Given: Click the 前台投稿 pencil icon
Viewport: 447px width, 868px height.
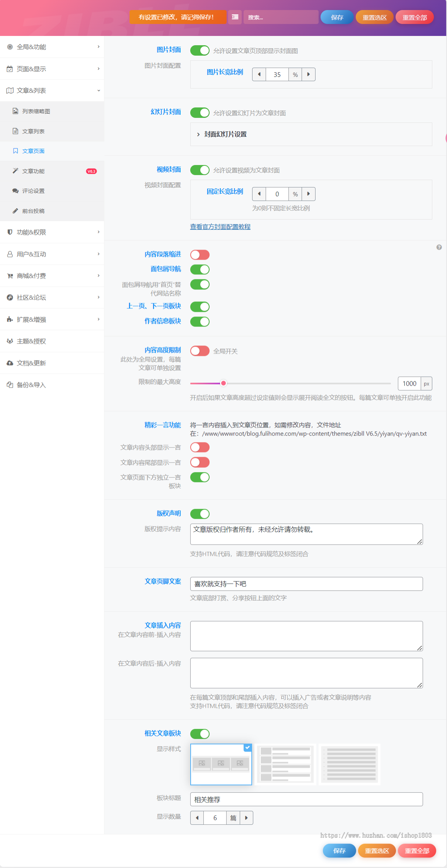Looking at the screenshot, I should (15, 211).
